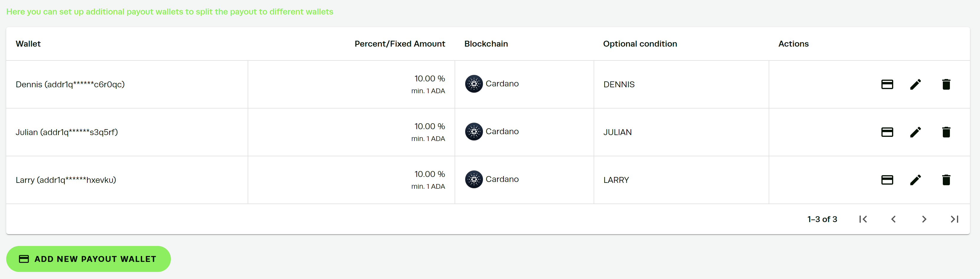Screen dimensions: 980x279
Task: Go to the next page of wallets
Action: coord(924,219)
